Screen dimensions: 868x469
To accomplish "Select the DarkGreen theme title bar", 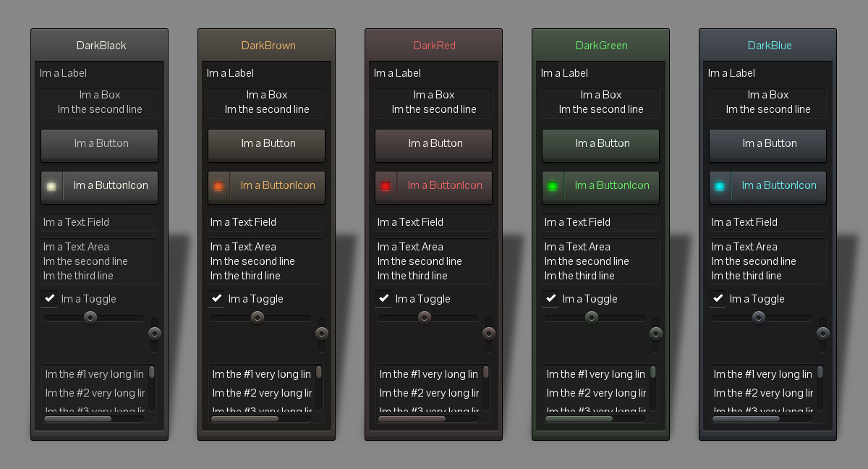I will (x=600, y=45).
